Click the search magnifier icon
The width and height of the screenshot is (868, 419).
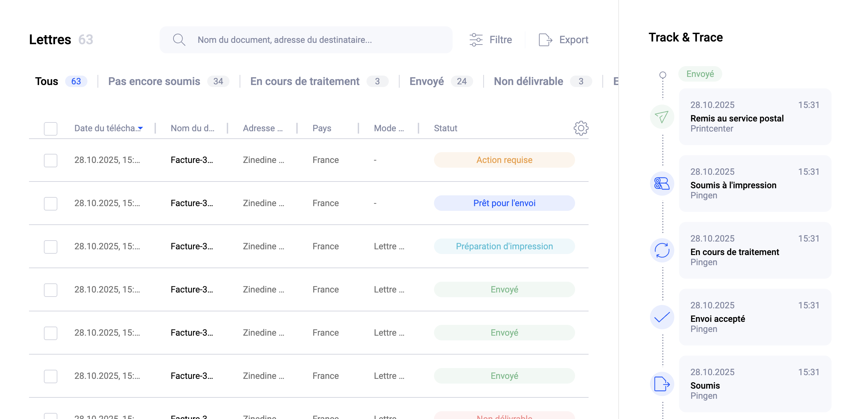point(179,39)
